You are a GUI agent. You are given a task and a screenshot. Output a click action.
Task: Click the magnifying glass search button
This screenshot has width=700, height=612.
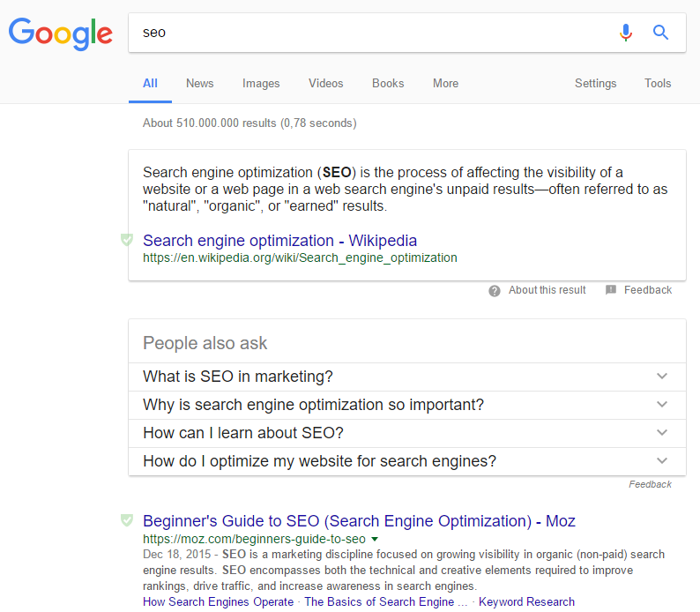point(660,33)
